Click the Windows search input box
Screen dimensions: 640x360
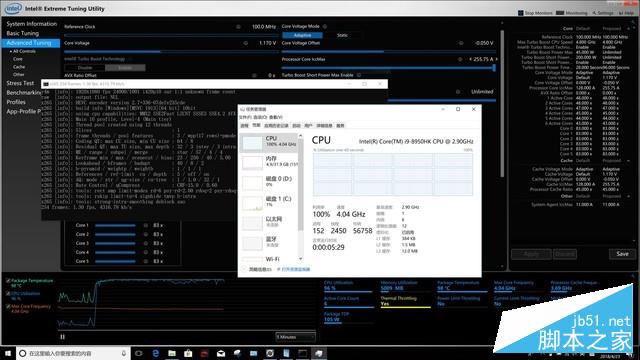tap(73, 353)
